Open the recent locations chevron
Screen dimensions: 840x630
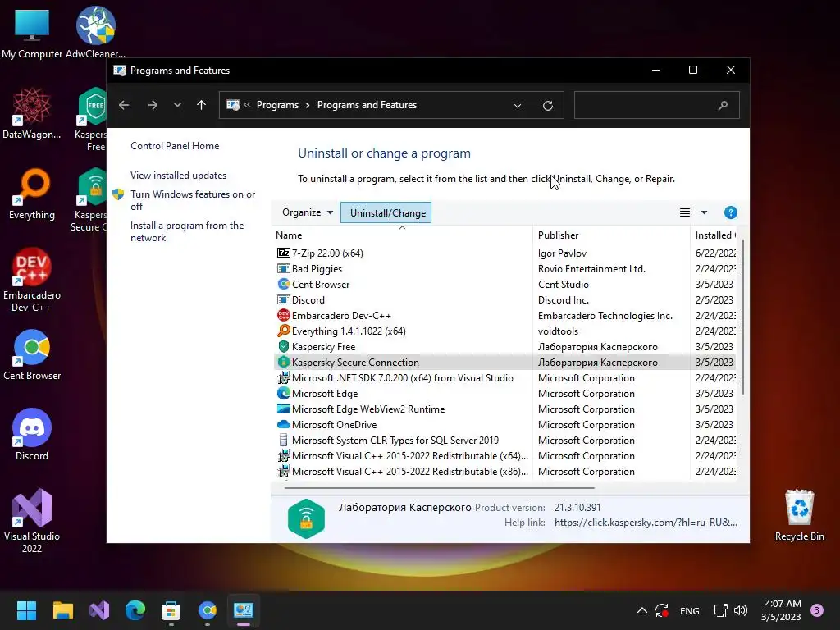click(x=177, y=105)
